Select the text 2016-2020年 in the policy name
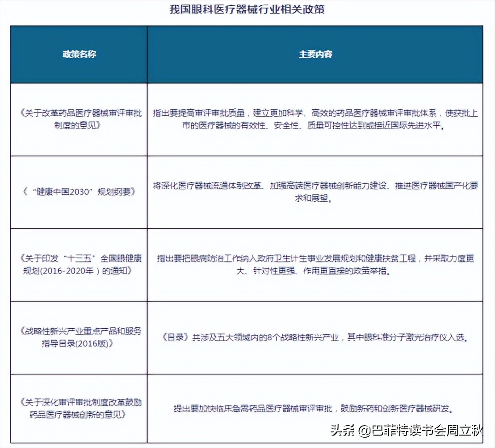Viewport: 495px width, 448px height. click(67, 270)
